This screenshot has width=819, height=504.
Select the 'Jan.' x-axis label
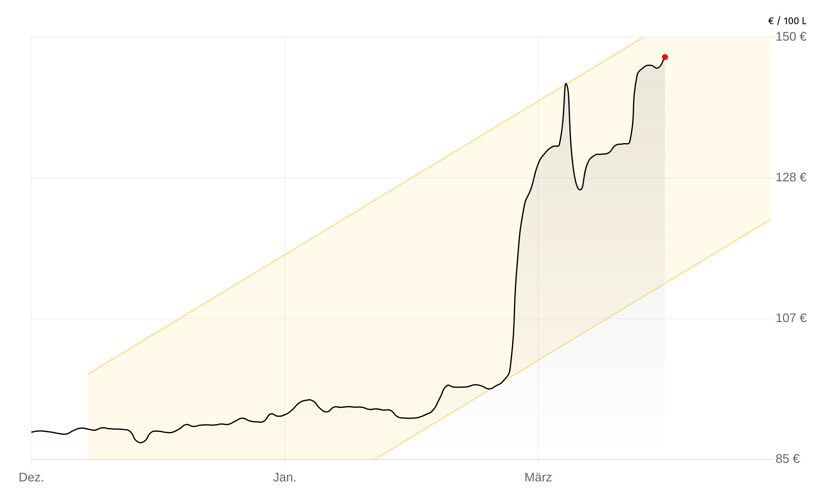point(284,477)
